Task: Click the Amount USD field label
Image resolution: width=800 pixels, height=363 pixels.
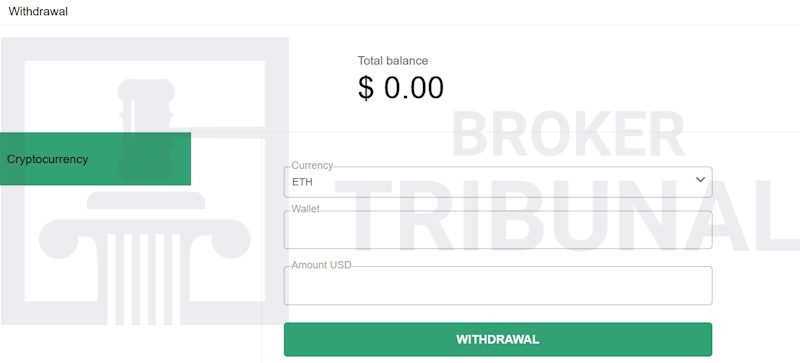Action: (321, 265)
